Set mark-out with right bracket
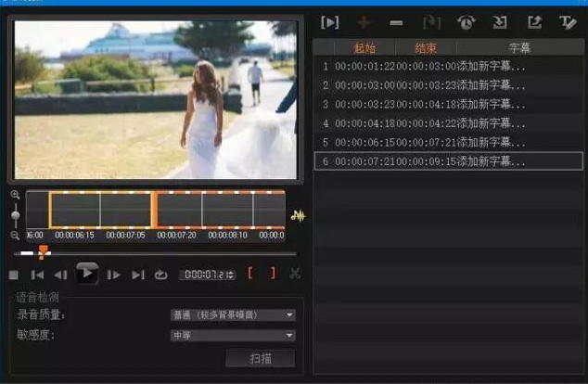Screen dimensions: 588x384 [x=273, y=273]
